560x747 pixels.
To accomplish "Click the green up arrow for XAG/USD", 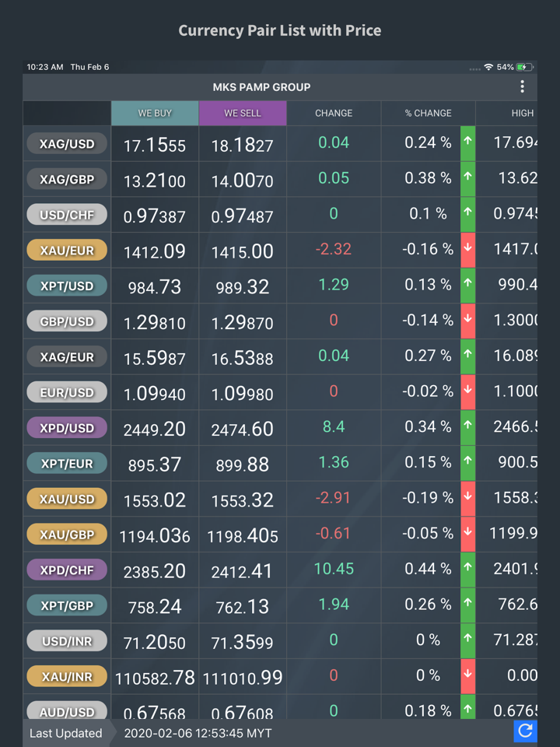I will pos(467,143).
